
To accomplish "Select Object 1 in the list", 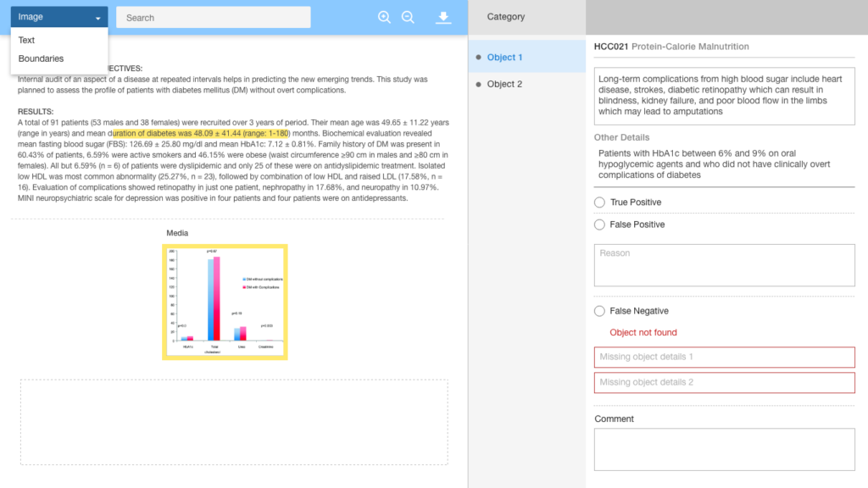I will coord(527,57).
